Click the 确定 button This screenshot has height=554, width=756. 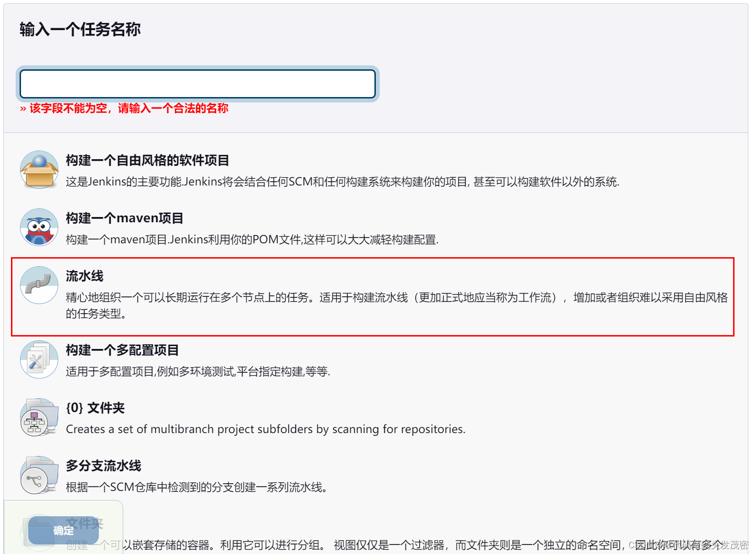64,530
